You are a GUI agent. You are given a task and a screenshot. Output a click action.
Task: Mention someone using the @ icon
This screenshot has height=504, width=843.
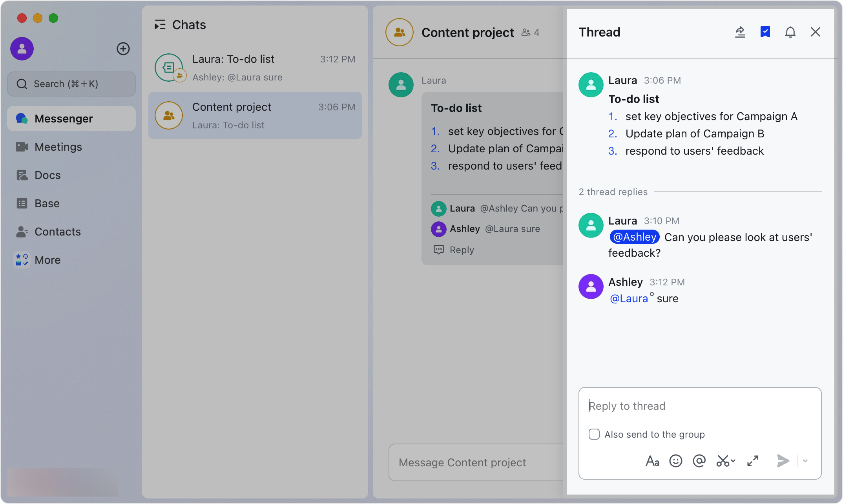[x=699, y=461]
